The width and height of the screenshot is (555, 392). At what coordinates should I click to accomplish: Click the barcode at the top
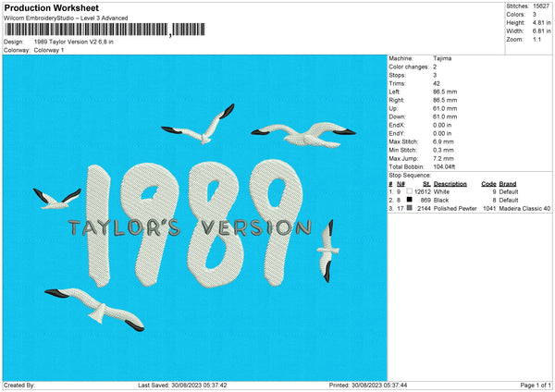105,30
